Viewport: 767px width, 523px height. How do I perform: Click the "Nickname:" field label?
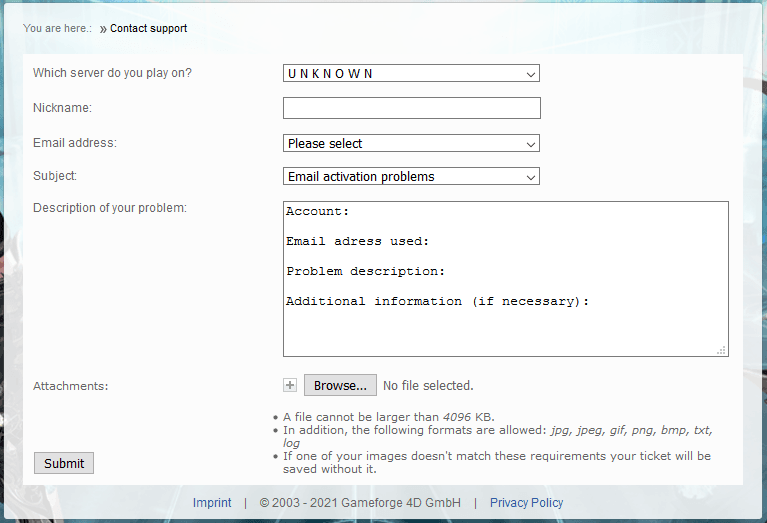pyautogui.click(x=62, y=108)
